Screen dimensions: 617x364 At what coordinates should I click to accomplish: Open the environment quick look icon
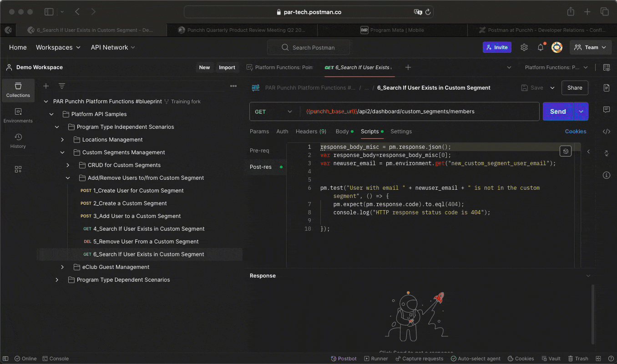point(607,67)
